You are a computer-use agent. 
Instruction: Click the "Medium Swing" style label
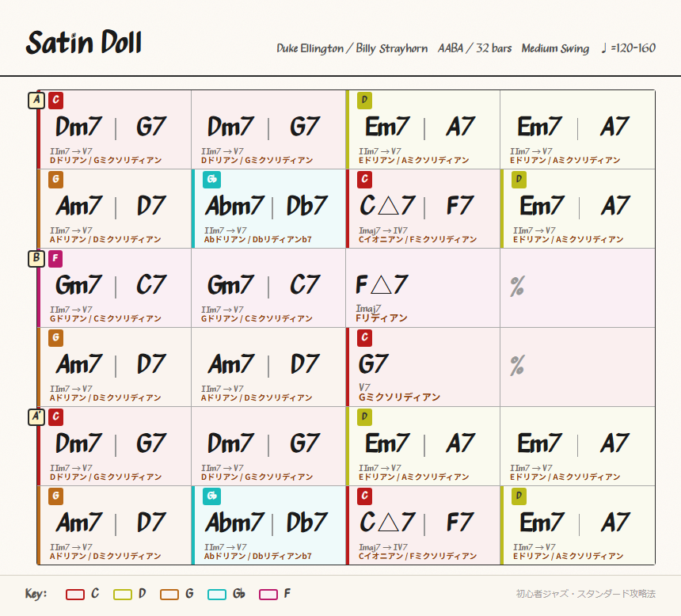pos(555,48)
